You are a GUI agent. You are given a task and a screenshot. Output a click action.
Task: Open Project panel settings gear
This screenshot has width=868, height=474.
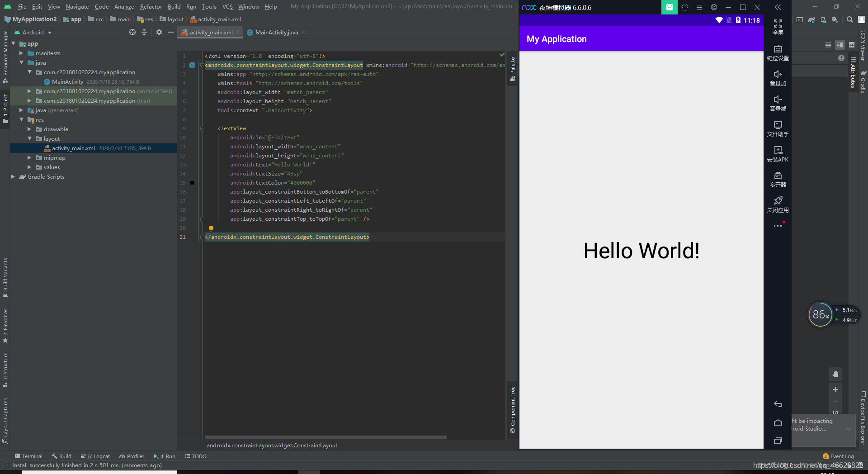(x=159, y=32)
